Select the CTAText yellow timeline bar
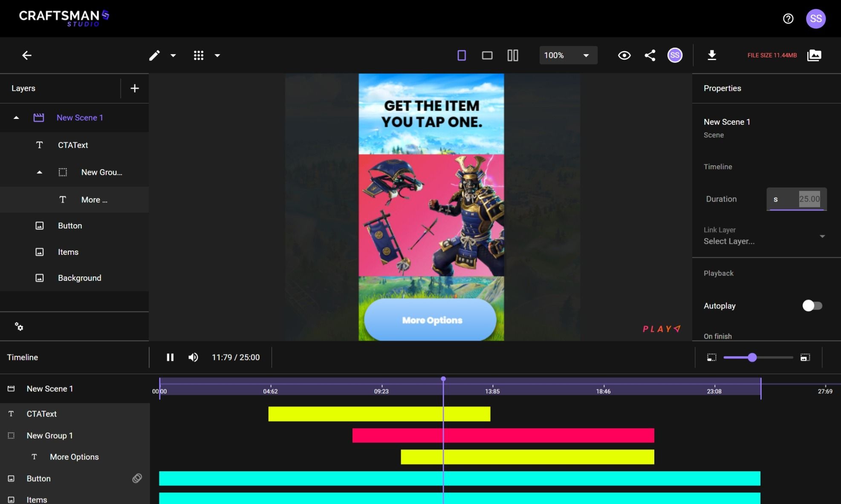Viewport: 841px width, 504px height. [379, 414]
